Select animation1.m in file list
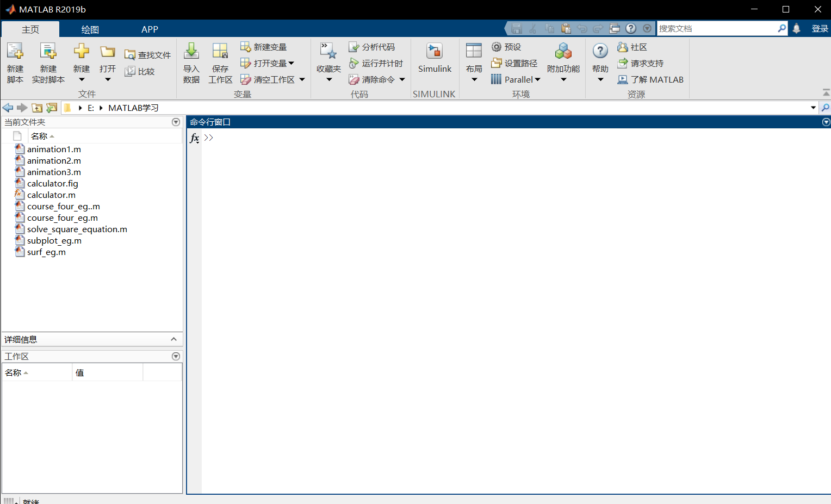Screen dimensions: 831x504 point(54,149)
